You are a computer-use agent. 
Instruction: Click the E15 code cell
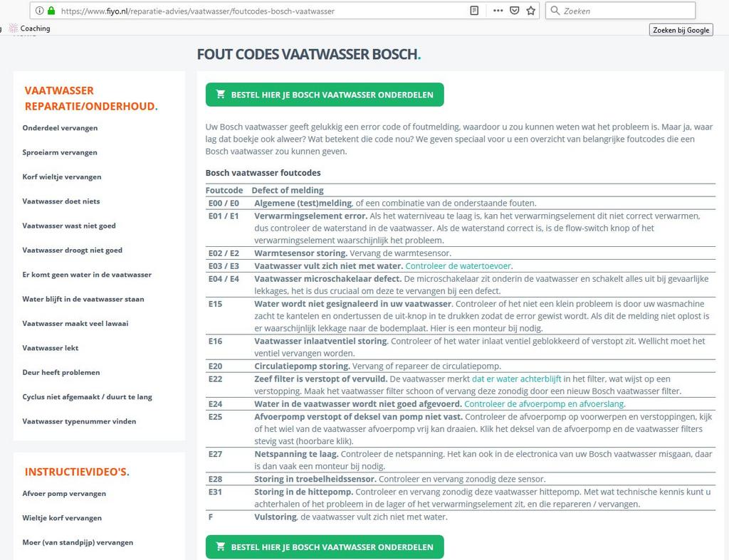click(215, 304)
